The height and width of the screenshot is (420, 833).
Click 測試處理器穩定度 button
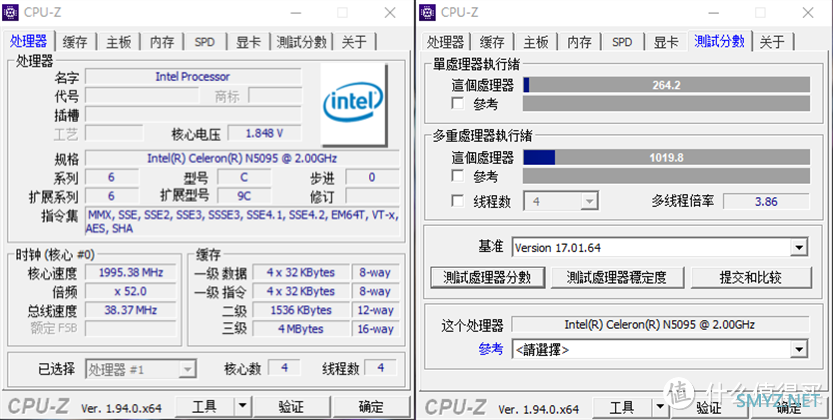617,277
